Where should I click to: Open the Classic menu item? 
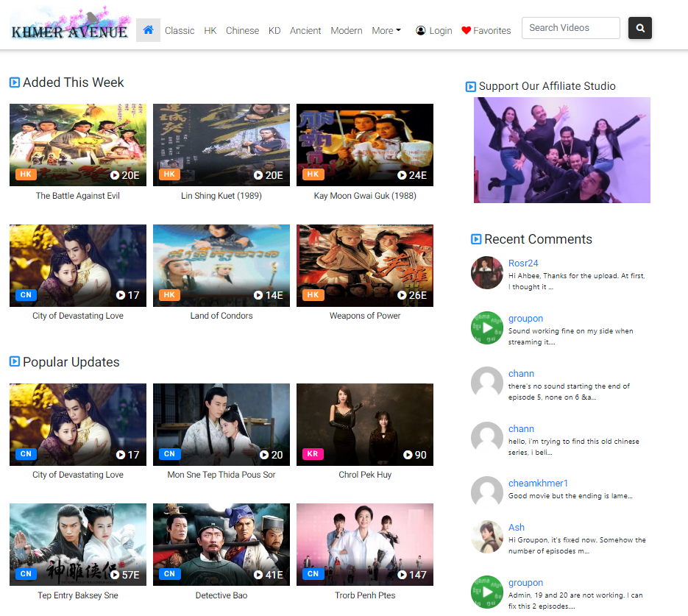[180, 30]
